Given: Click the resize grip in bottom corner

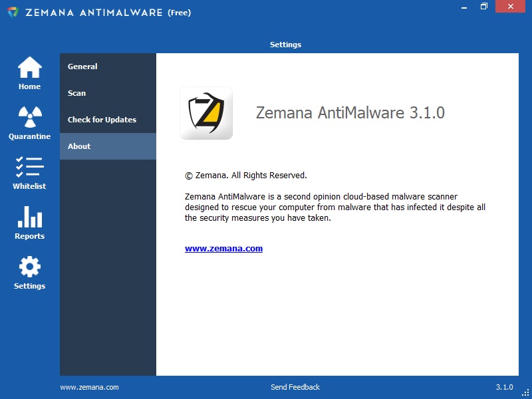Looking at the screenshot, I should pyautogui.click(x=525, y=392).
